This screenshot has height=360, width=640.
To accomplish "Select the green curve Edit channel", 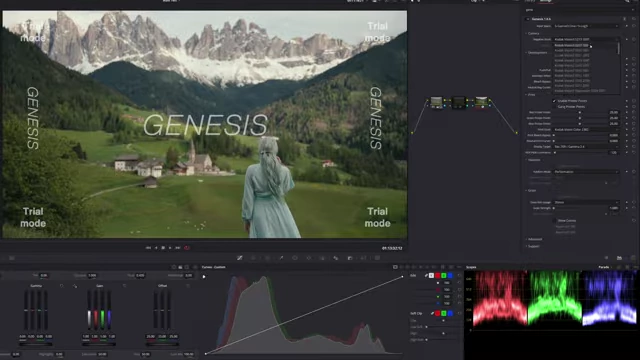I will [444, 276].
